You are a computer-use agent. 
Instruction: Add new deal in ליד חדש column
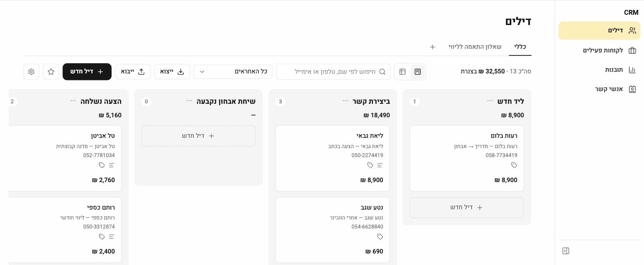pos(467,208)
